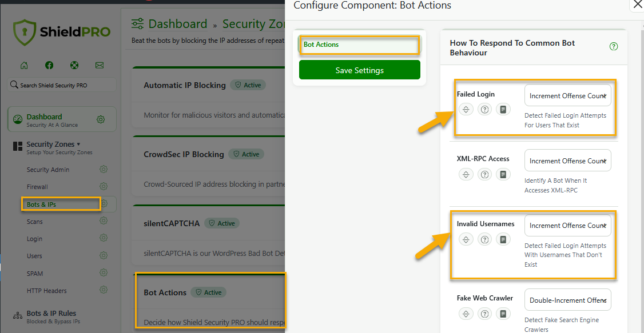This screenshot has height=333, width=644.
Task: Click the Automatic IP Blocking card title
Action: pyautogui.click(x=185, y=85)
